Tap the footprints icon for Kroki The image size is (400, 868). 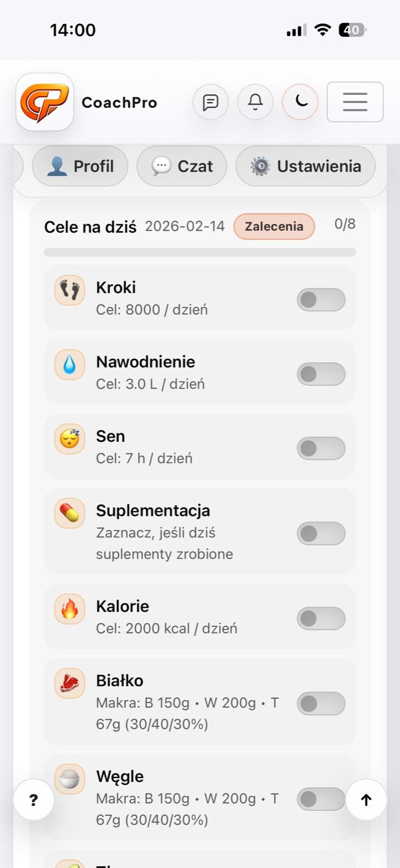click(69, 290)
